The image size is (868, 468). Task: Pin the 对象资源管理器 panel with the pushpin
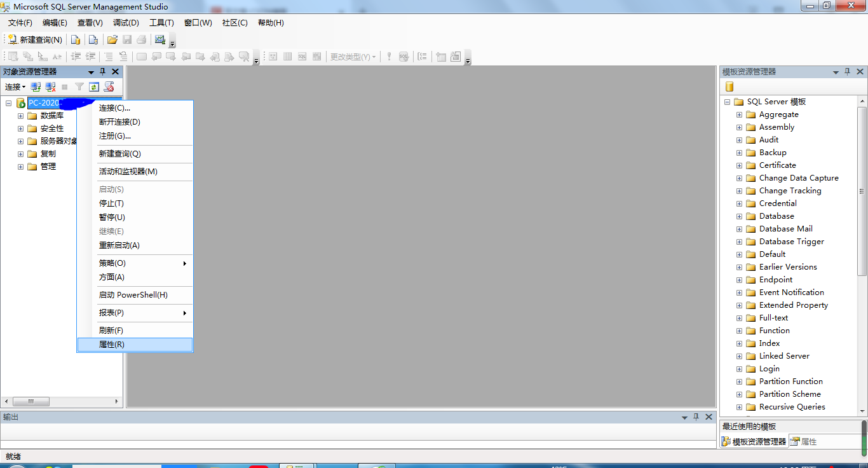103,72
